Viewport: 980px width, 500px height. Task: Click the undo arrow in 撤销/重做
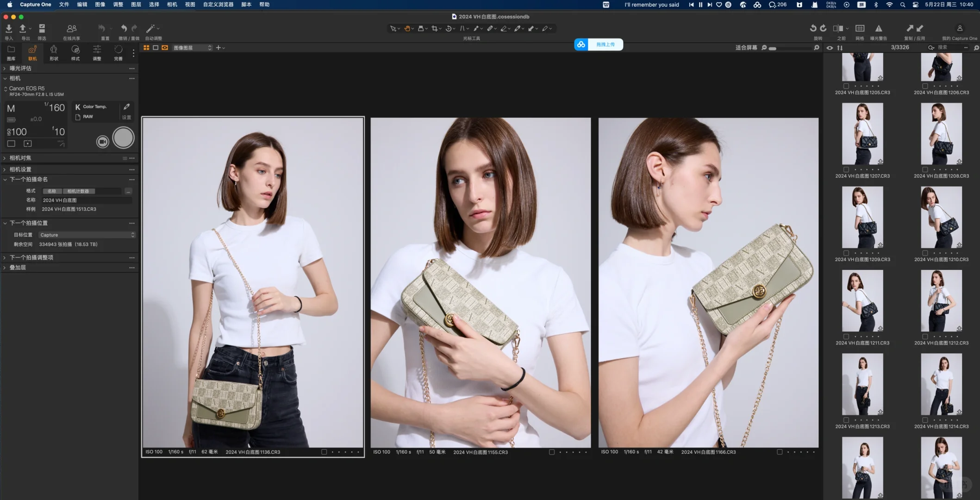124,29
